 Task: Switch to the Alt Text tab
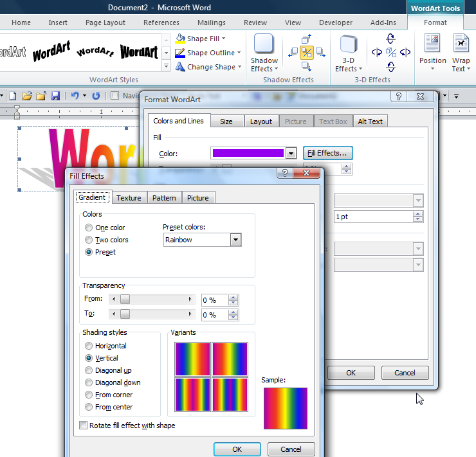coord(371,121)
